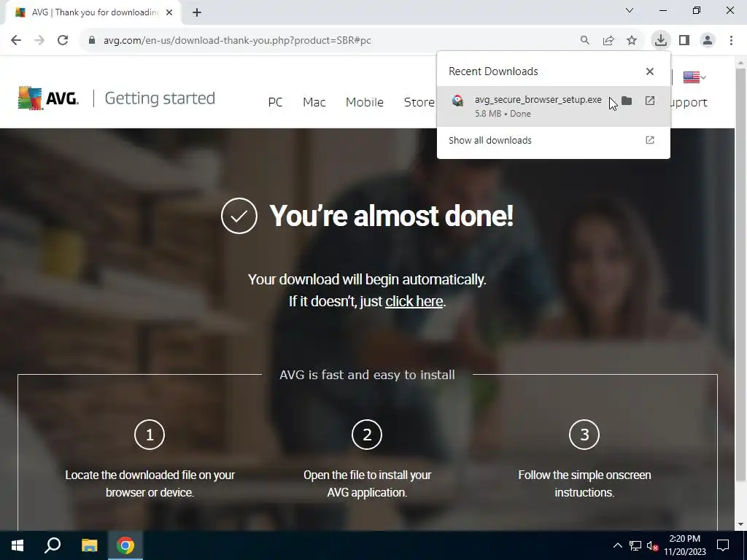Bookmark this tab with the star
The height and width of the screenshot is (560, 747).
click(632, 41)
